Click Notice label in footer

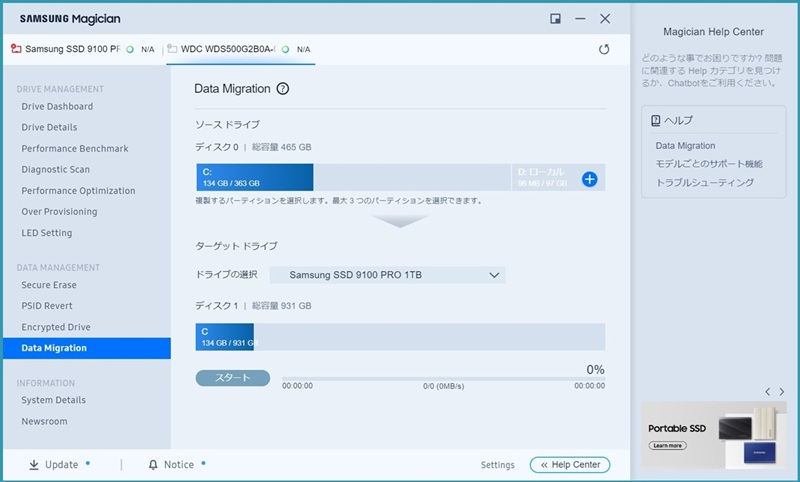[x=179, y=465]
